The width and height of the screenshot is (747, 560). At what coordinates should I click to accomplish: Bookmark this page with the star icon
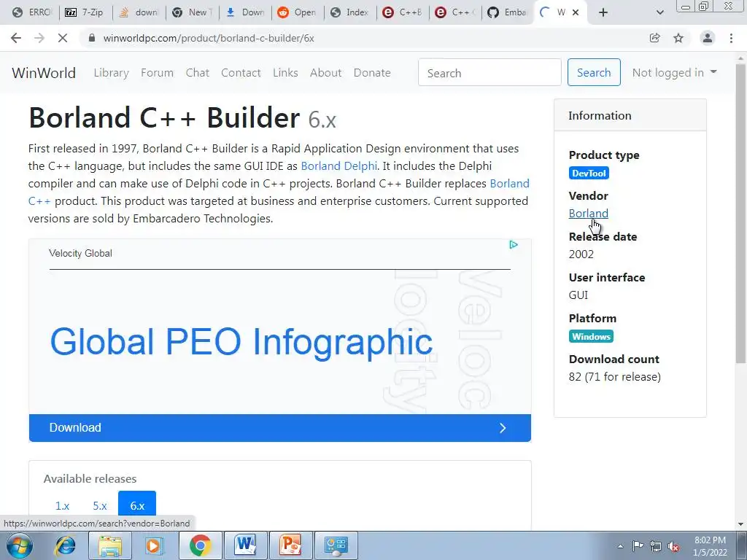point(678,38)
